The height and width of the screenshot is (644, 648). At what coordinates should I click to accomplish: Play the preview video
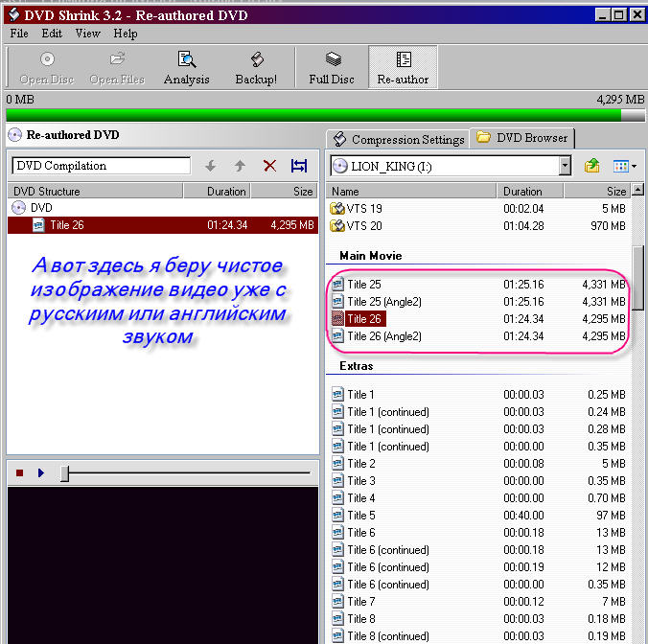[x=40, y=473]
